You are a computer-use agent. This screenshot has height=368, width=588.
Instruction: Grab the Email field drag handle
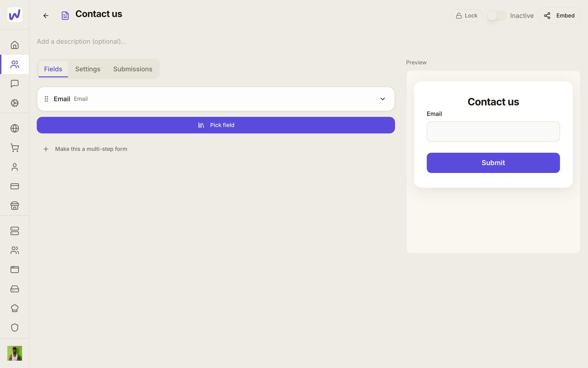[x=46, y=99]
